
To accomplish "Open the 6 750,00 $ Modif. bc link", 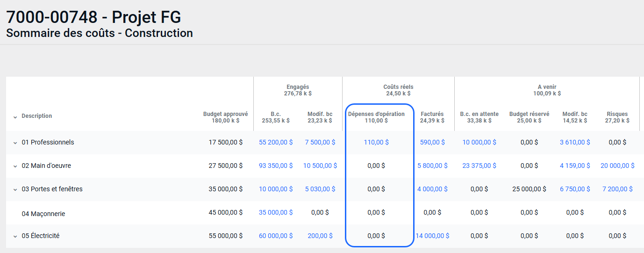I will (x=575, y=189).
